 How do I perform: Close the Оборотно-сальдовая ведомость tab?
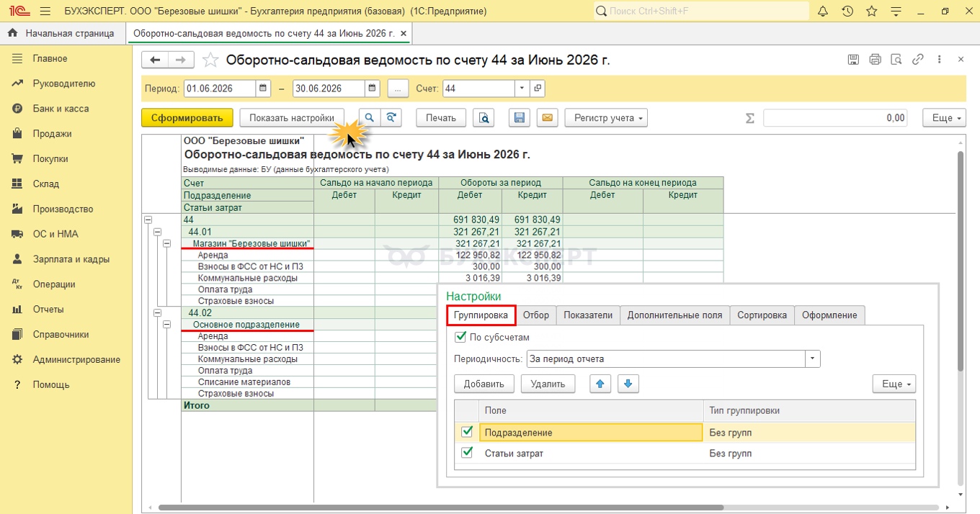(404, 33)
